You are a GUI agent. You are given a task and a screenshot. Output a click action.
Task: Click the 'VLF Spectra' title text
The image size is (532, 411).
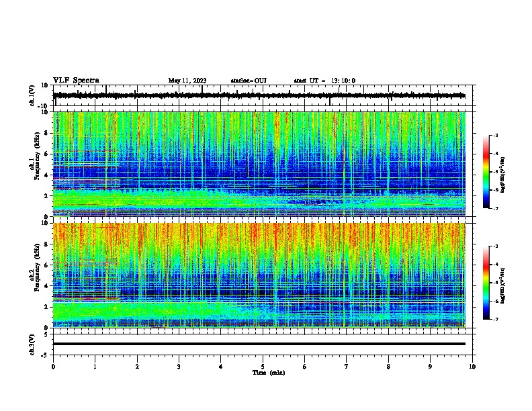[76, 81]
